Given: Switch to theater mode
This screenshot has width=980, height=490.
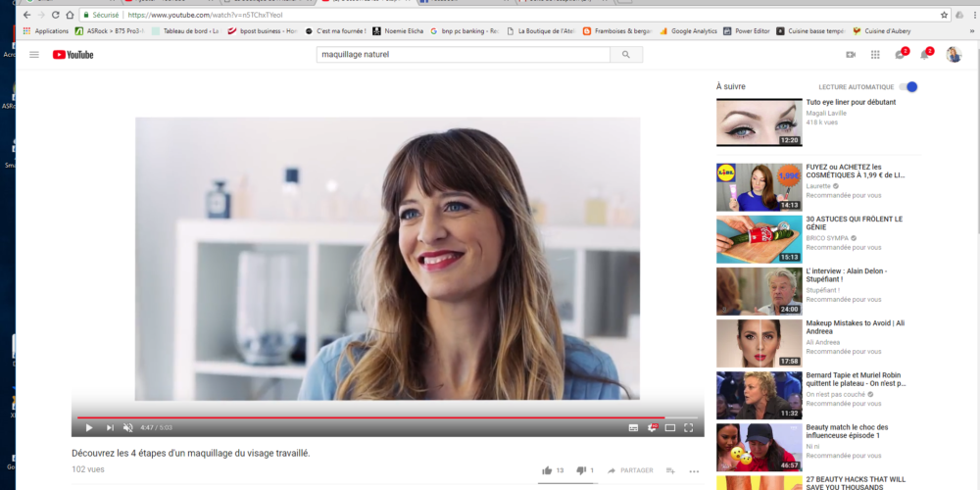Looking at the screenshot, I should [x=670, y=428].
